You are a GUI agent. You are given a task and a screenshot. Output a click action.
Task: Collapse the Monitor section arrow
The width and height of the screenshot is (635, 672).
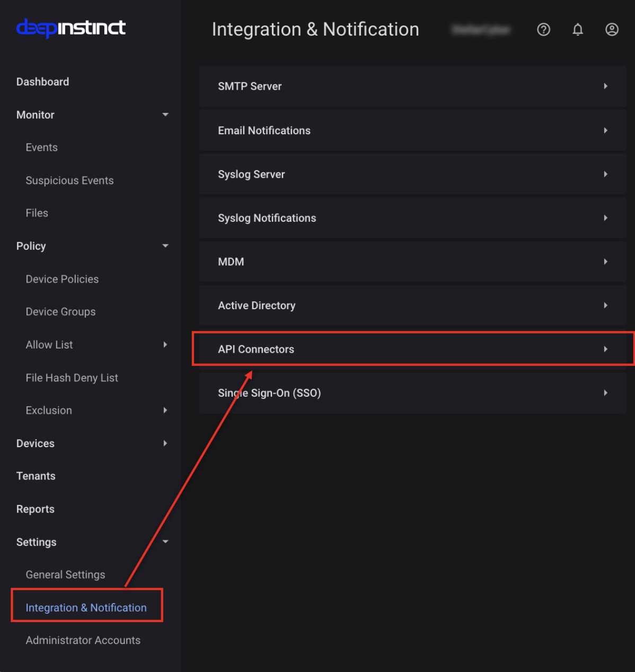165,115
